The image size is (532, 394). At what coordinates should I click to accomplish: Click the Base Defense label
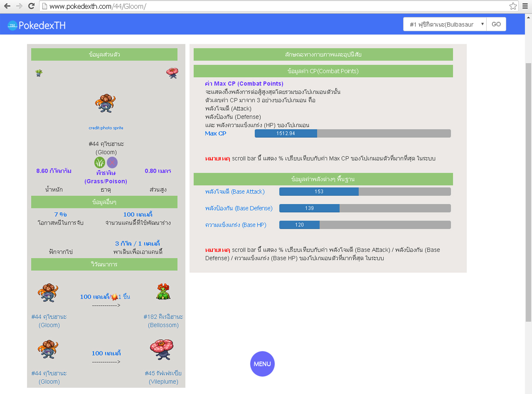[x=239, y=208]
